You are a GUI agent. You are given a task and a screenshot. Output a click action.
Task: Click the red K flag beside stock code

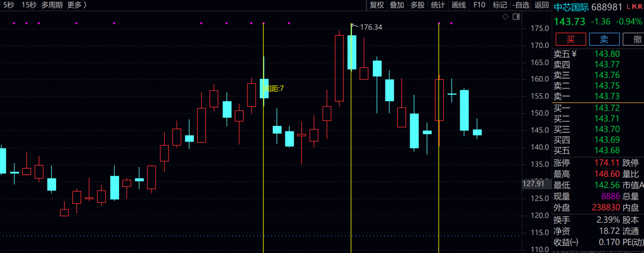(635, 7)
